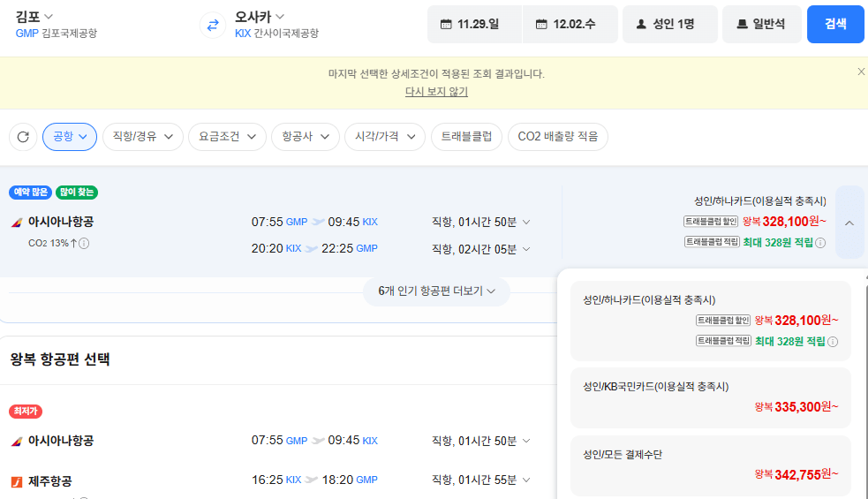Click 왕복 항공편 선택 heading
This screenshot has width=868, height=499.
coord(60,359)
